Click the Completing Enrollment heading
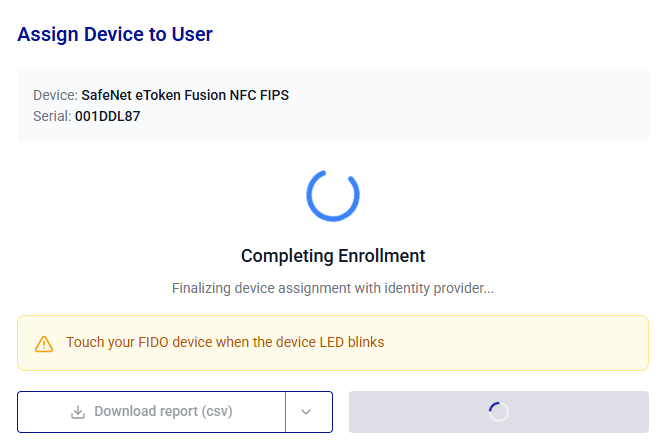 (x=333, y=256)
